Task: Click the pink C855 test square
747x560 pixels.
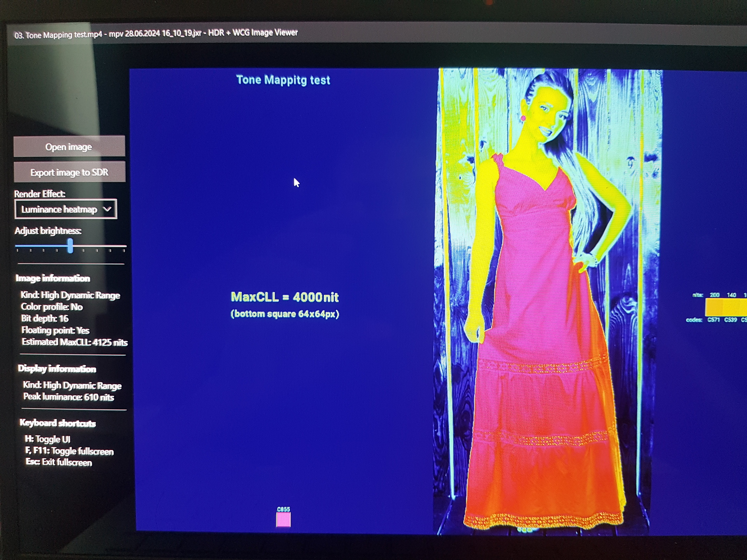Action: click(283, 520)
